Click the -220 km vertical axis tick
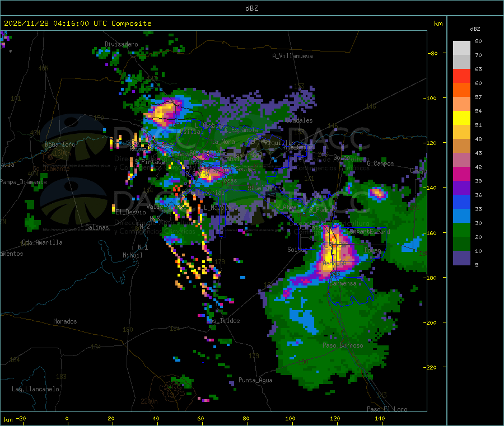 point(431,368)
